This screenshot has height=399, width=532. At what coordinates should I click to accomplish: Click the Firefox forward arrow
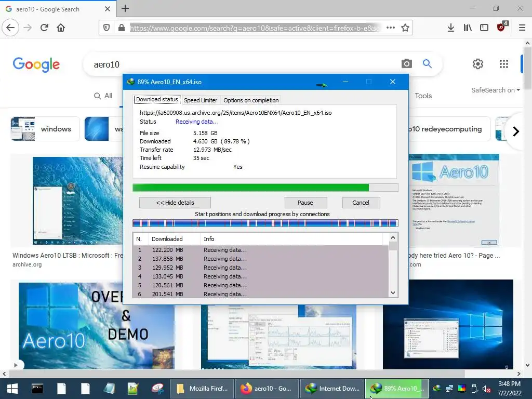28,28
